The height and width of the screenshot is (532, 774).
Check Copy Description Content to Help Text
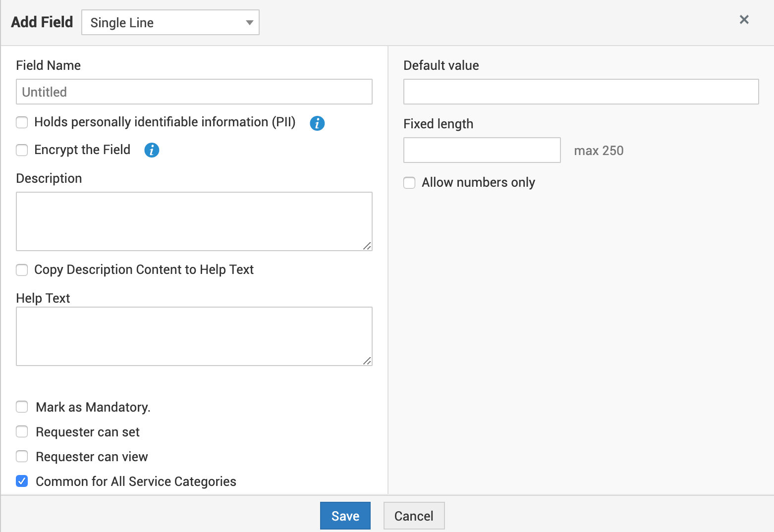tap(22, 270)
